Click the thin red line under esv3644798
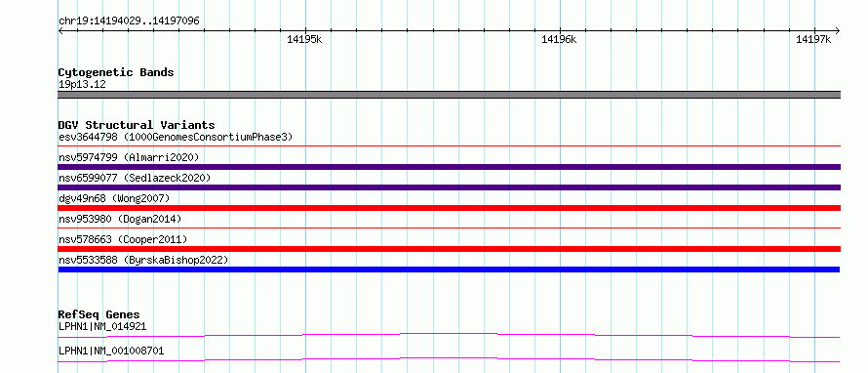 (x=449, y=146)
